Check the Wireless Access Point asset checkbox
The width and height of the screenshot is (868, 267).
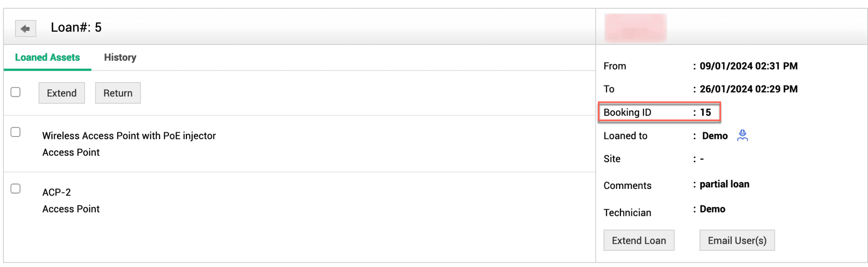pyautogui.click(x=16, y=132)
